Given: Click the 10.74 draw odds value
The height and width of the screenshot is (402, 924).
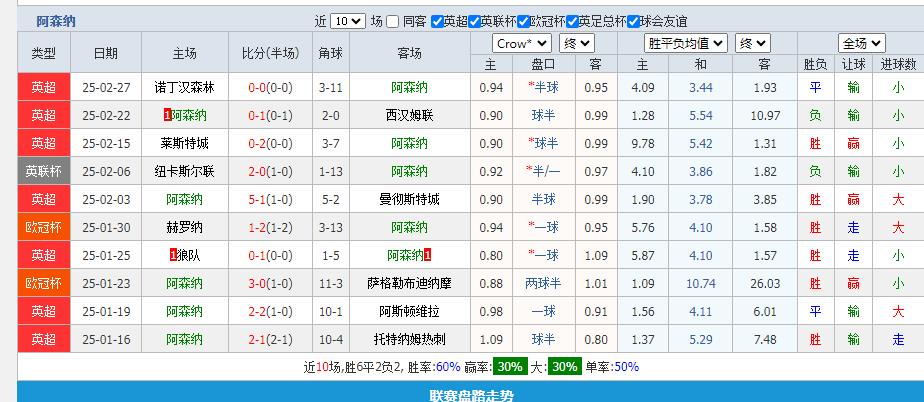Looking at the screenshot, I should [701, 284].
